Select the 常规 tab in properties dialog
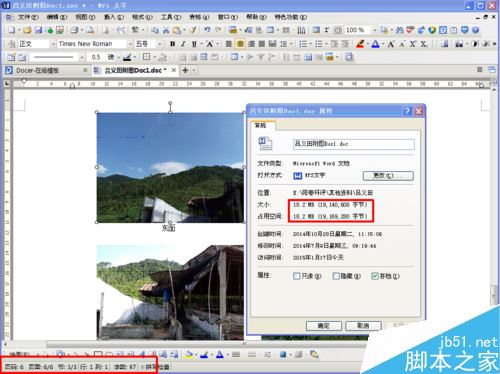Screen dimensions: 500x374 click(x=260, y=125)
